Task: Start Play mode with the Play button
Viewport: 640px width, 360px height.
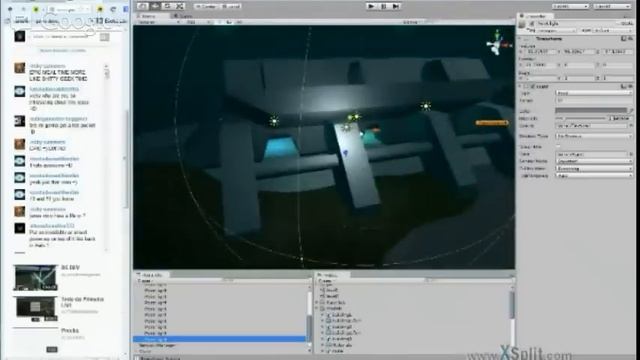Action: [371, 6]
